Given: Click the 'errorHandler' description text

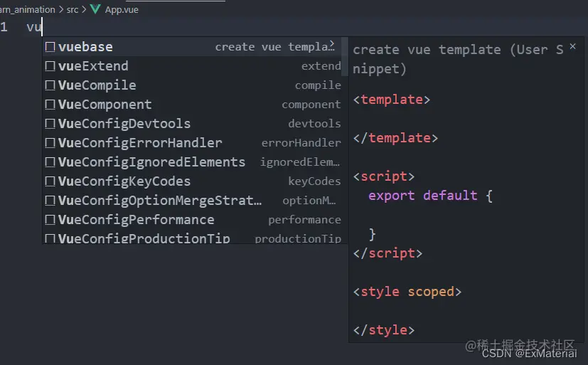Looking at the screenshot, I should 301,142.
